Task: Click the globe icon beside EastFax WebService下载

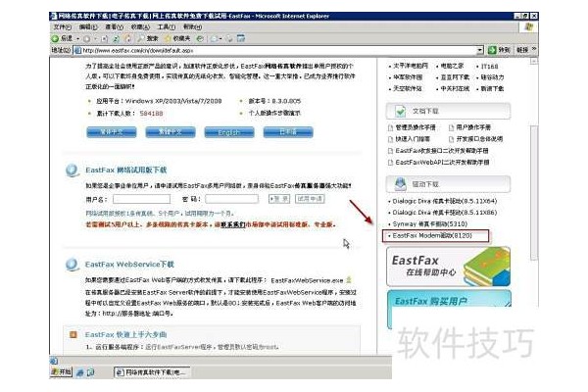Action: coord(72,265)
